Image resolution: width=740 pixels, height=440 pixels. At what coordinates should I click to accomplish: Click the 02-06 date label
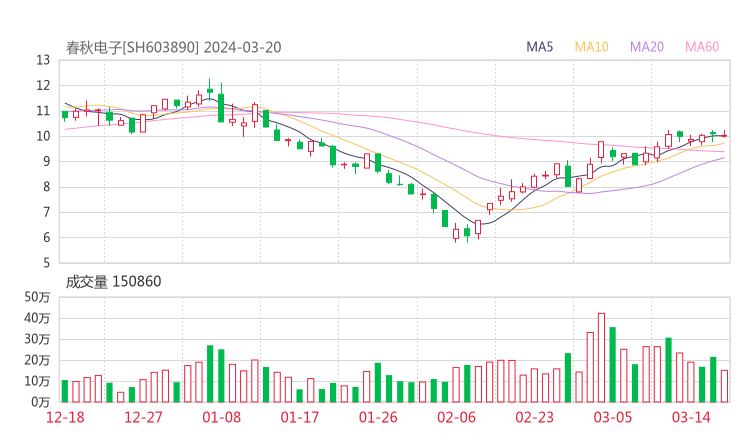coord(456,417)
